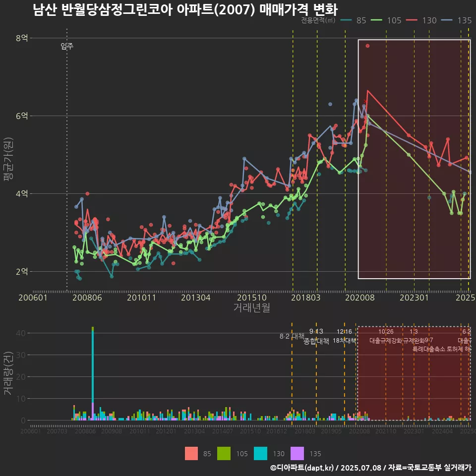Click the 202008 label on price chart
Viewport: 476px width, 476px height.
click(x=360, y=297)
